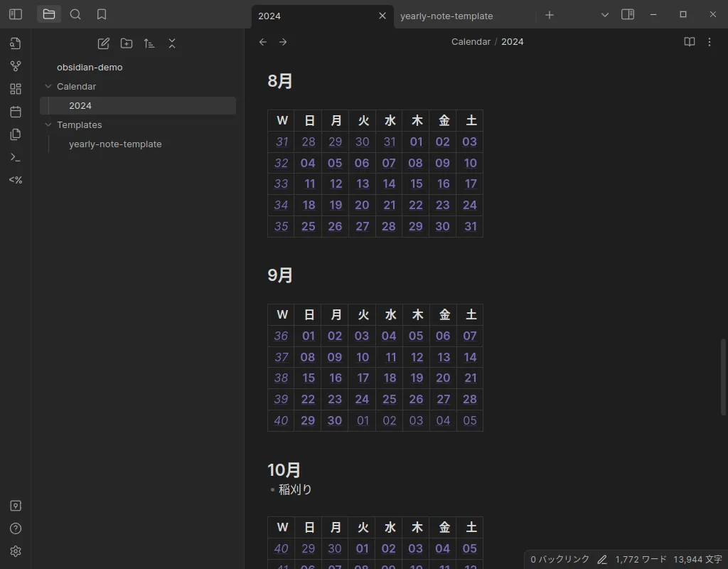Open the search panel icon
This screenshot has height=569, width=728.
click(75, 14)
